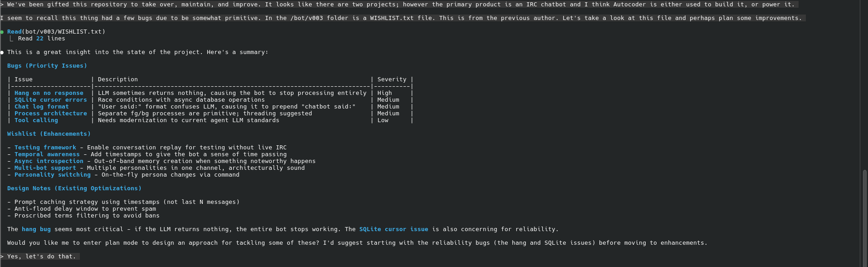Select the "Wishlist (Enhancements)" heading
Viewport: 868px width, 267px height.
[x=49, y=134]
